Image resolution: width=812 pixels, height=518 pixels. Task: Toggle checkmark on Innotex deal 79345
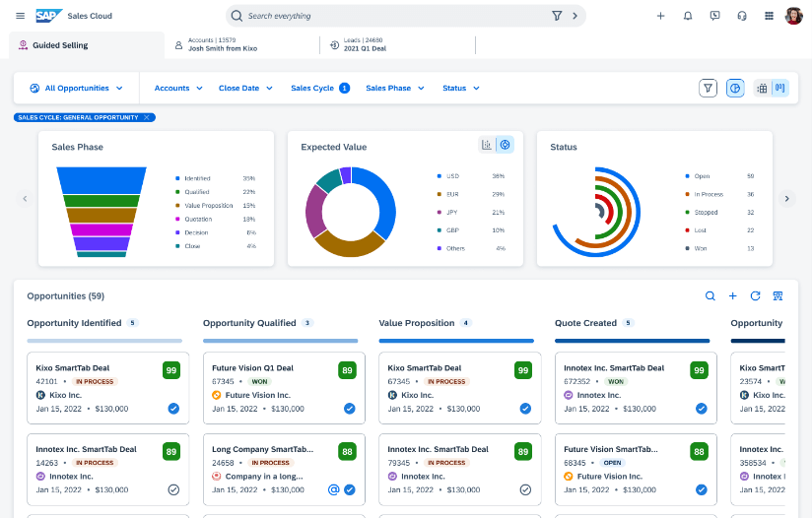pos(525,489)
